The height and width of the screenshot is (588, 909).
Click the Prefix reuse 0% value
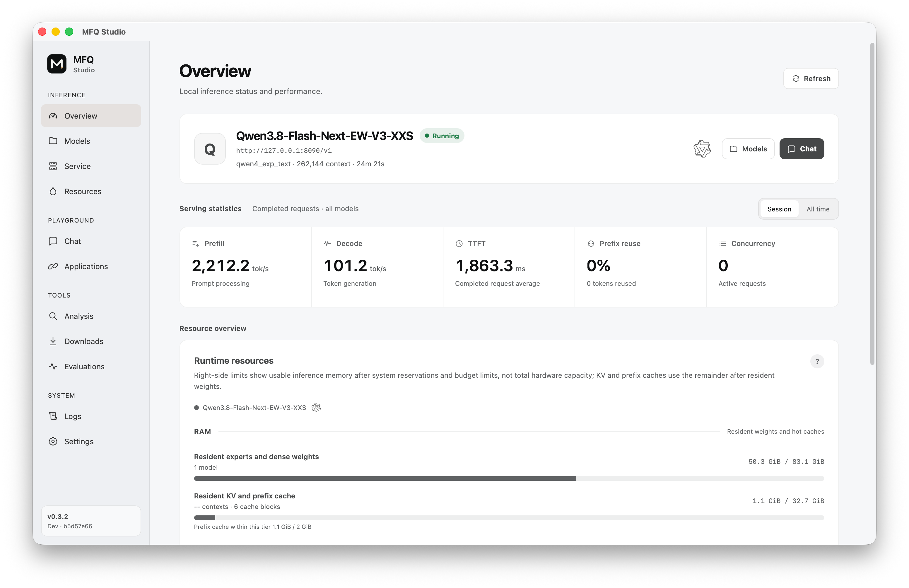tap(598, 266)
